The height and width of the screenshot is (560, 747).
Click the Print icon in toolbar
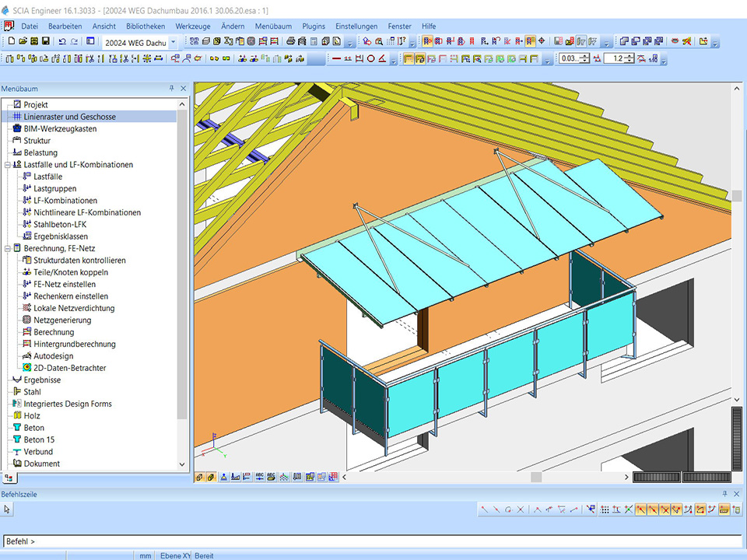[x=290, y=41]
